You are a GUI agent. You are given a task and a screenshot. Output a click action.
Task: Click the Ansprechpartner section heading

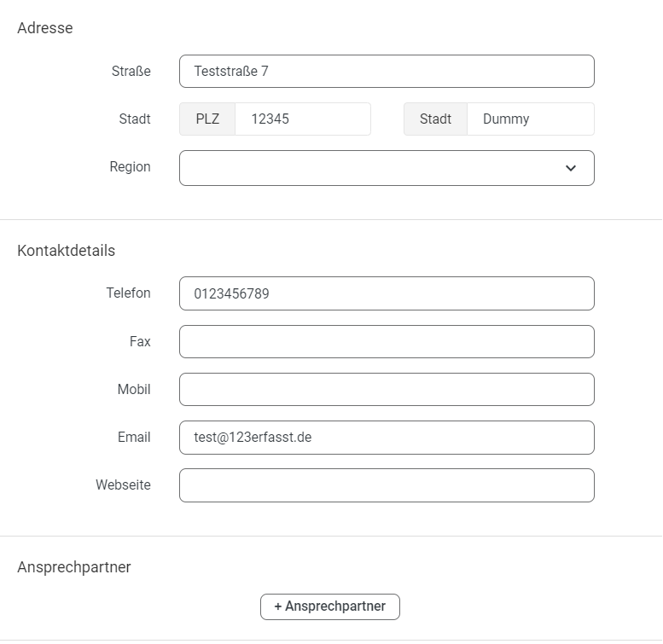coord(74,567)
